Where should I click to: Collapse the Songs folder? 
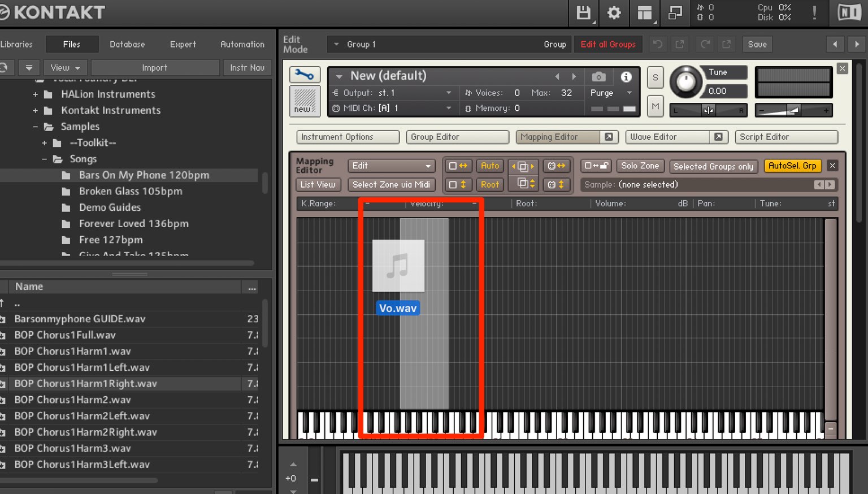coord(45,159)
